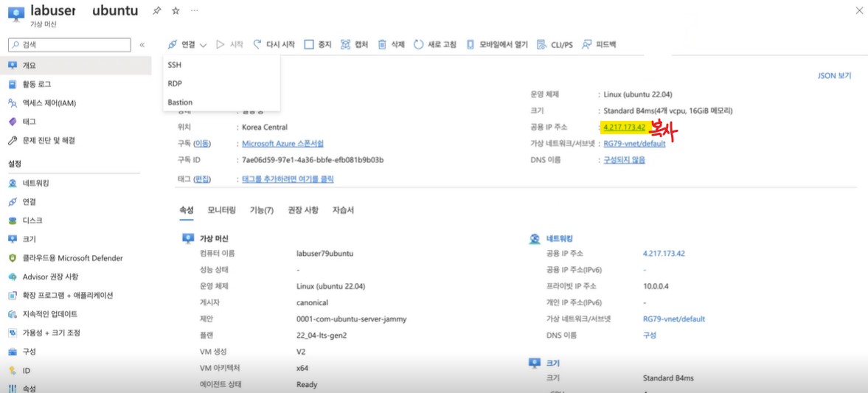Screen dimensions: 868x393
Task: Expand the 연결 dropdown in toolbar
Action: 187,45
